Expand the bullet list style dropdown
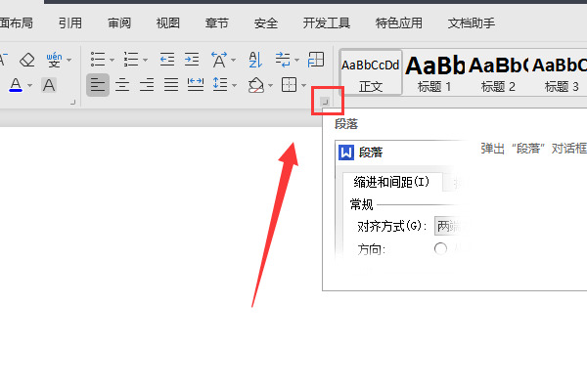587x392 pixels. [112, 60]
